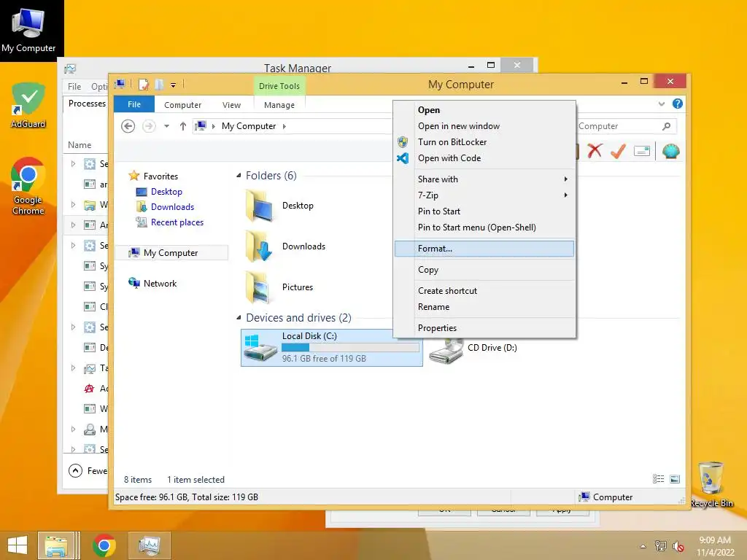Choose Open in the context menu
The image size is (747, 560).
point(484,110)
